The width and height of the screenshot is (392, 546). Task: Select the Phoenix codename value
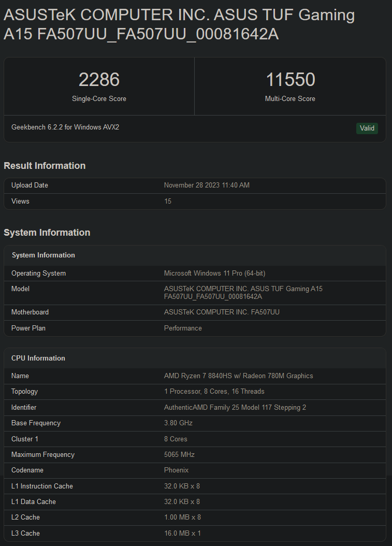[x=177, y=470]
